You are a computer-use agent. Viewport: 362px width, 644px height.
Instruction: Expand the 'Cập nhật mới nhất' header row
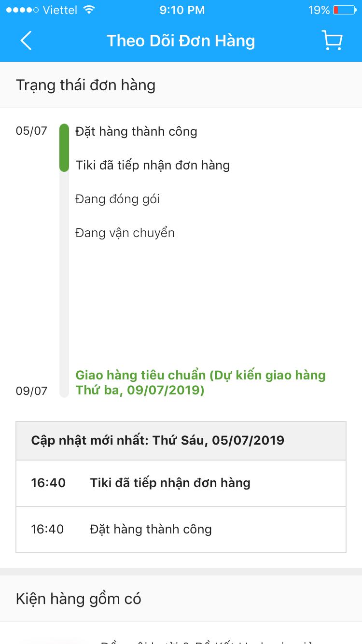tap(181, 440)
